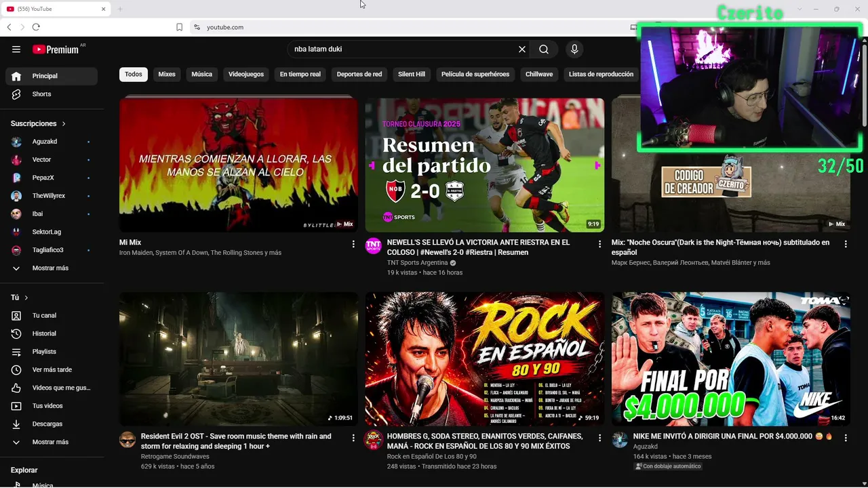Viewport: 868px width, 488px height.
Task: Open the Newell's victoria ante Riestra title
Action: (x=479, y=247)
